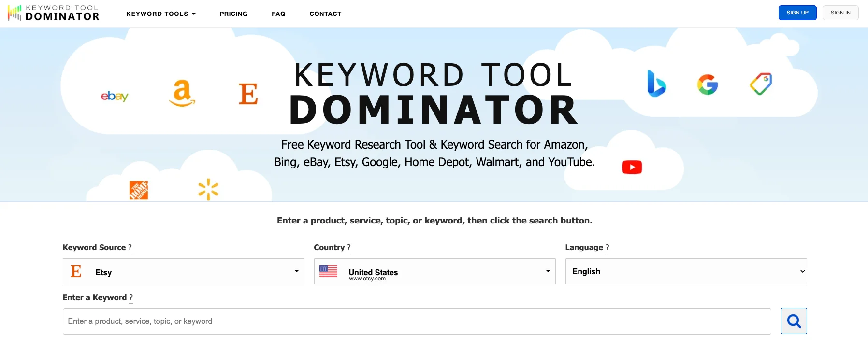Click the help question mark beside Enter a Keyword
The width and height of the screenshot is (868, 363).
point(131,297)
